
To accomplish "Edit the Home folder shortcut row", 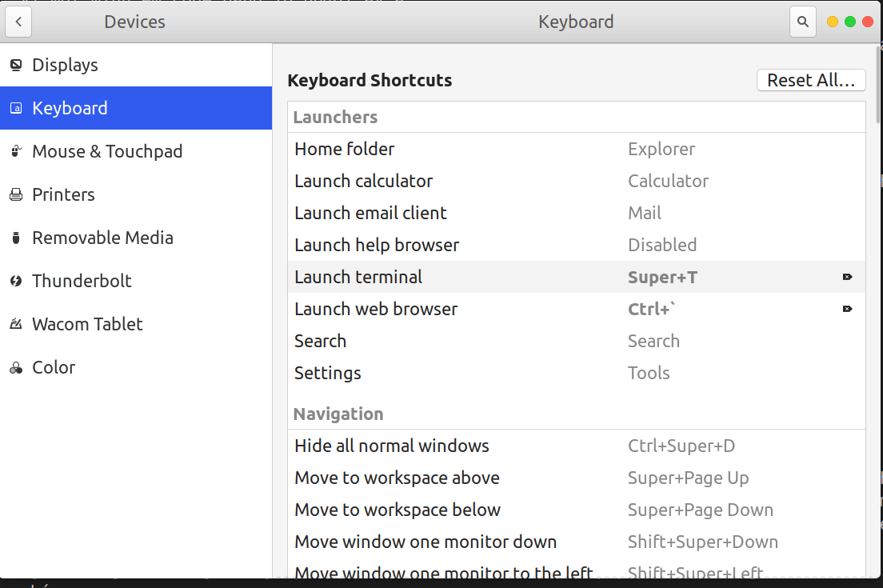I will pyautogui.click(x=576, y=150).
